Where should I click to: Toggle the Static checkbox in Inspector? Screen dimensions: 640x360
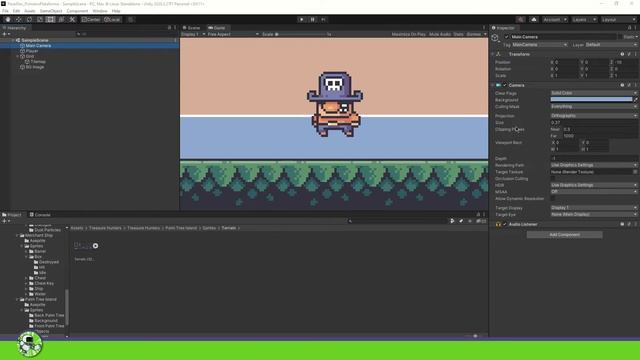coord(621,37)
